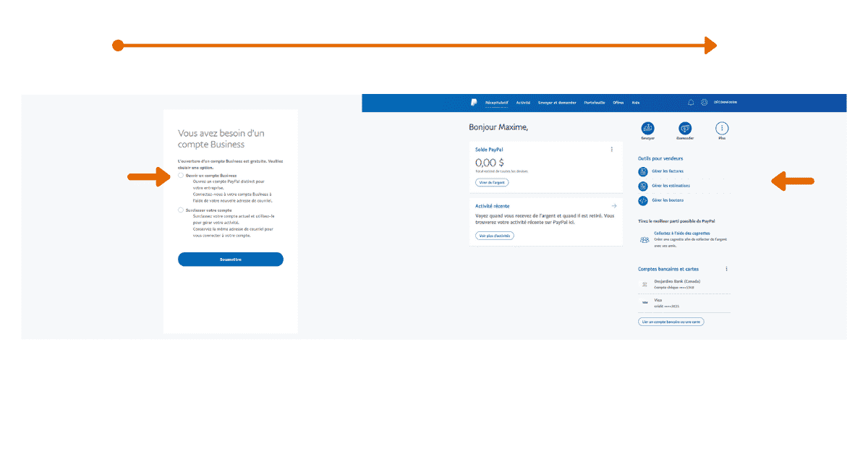Open the Offres tab

pyautogui.click(x=618, y=103)
